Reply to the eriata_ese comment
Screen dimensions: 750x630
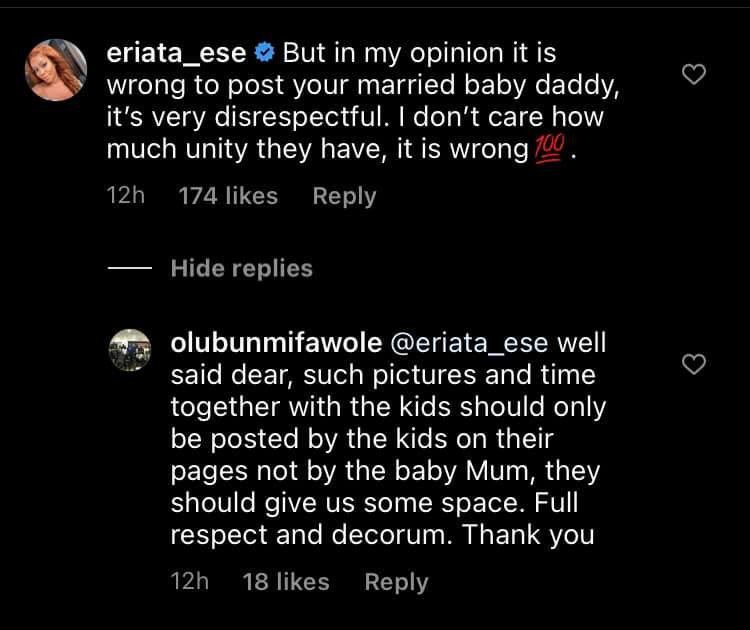(x=344, y=196)
